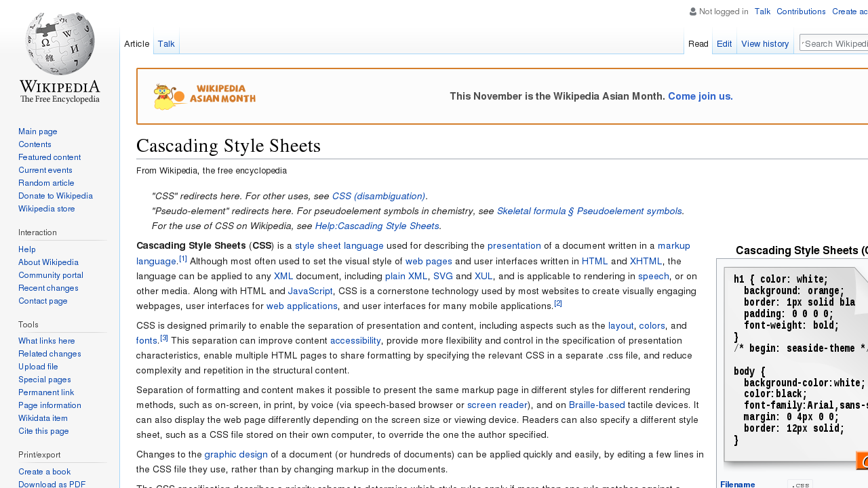868x488 pixels.
Task: Follow the graphic design link
Action: coord(236,454)
